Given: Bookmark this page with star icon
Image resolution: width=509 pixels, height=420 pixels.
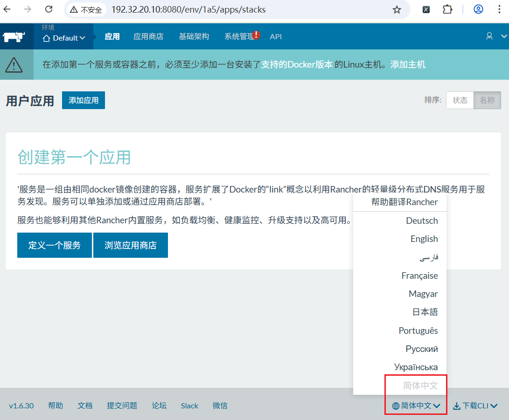Looking at the screenshot, I should [x=397, y=10].
